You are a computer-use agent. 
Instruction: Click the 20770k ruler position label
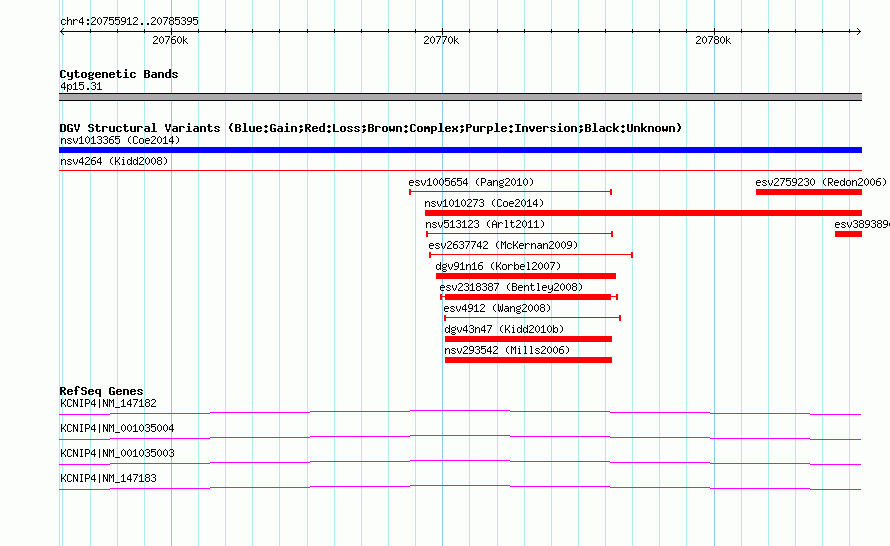click(441, 40)
